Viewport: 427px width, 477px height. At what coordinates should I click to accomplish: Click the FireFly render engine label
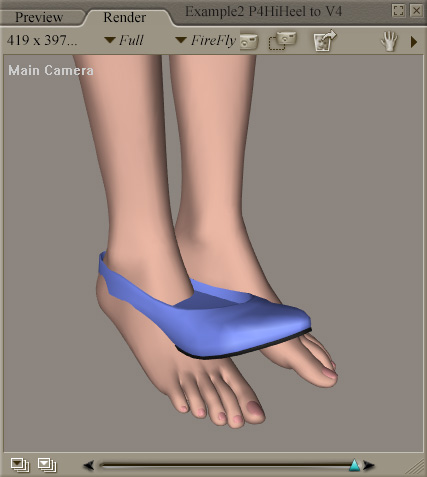click(213, 41)
